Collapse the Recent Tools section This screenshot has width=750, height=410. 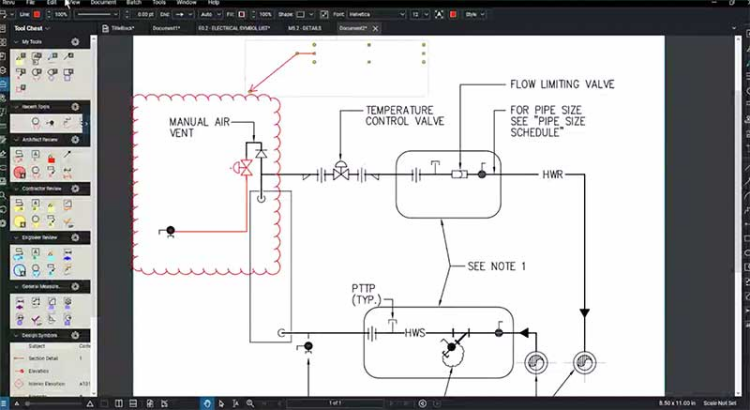click(x=16, y=107)
